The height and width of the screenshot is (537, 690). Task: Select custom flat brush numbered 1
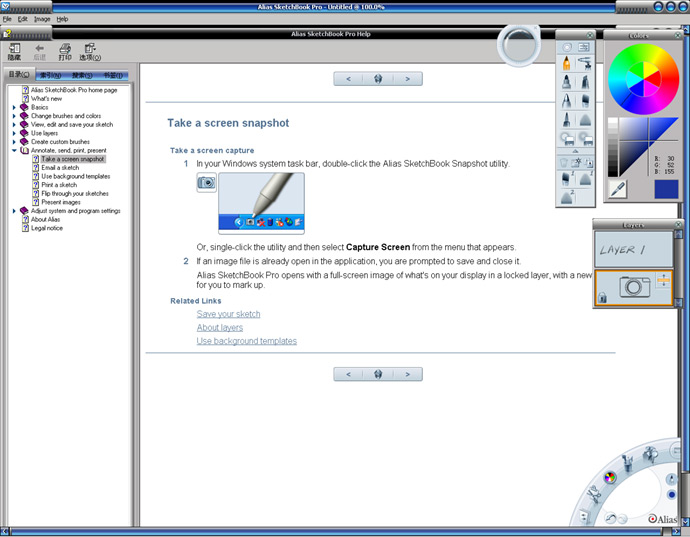click(x=568, y=178)
